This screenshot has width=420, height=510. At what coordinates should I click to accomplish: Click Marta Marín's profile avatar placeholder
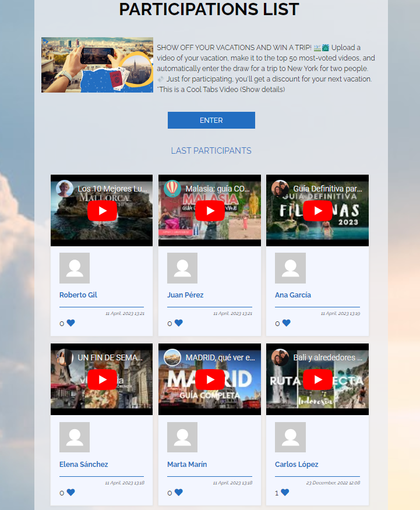click(182, 437)
